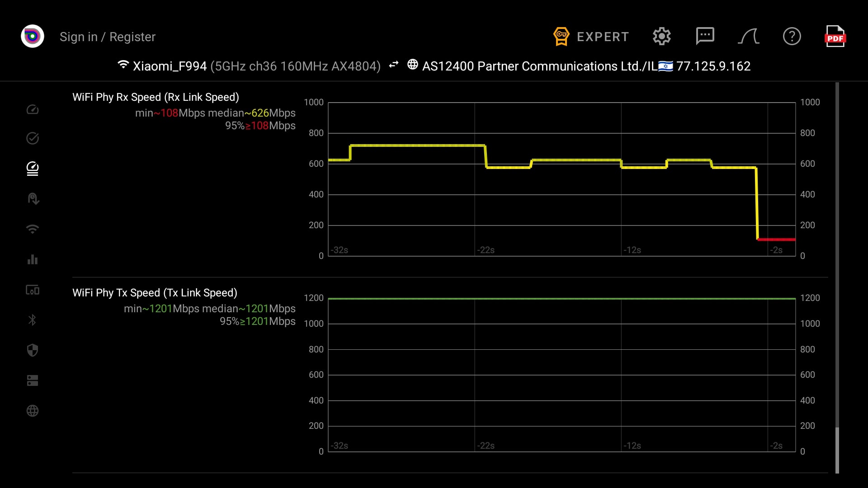Select the speed monitor list sidebar icon
This screenshot has height=488, width=868.
[33, 169]
